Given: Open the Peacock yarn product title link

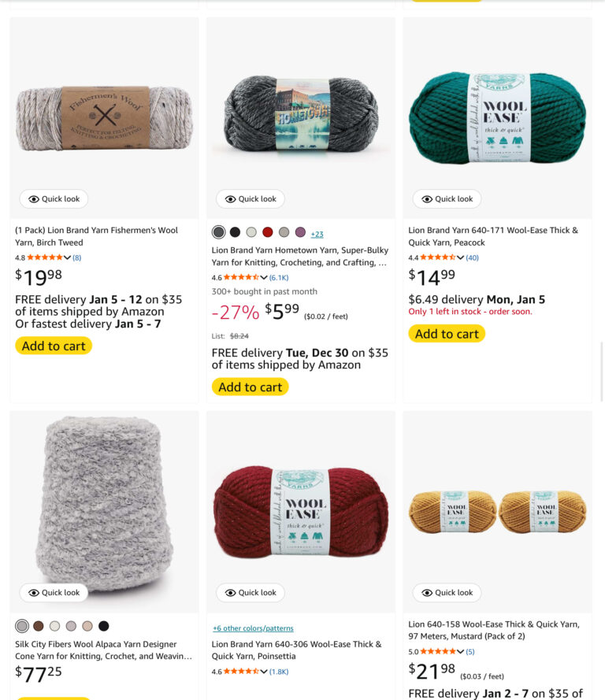Looking at the screenshot, I should (493, 236).
